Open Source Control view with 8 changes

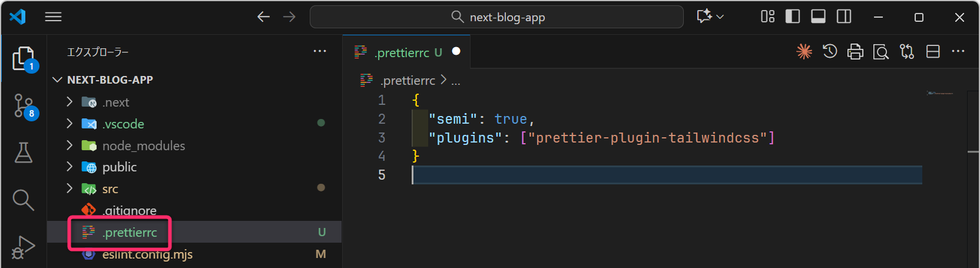click(24, 106)
